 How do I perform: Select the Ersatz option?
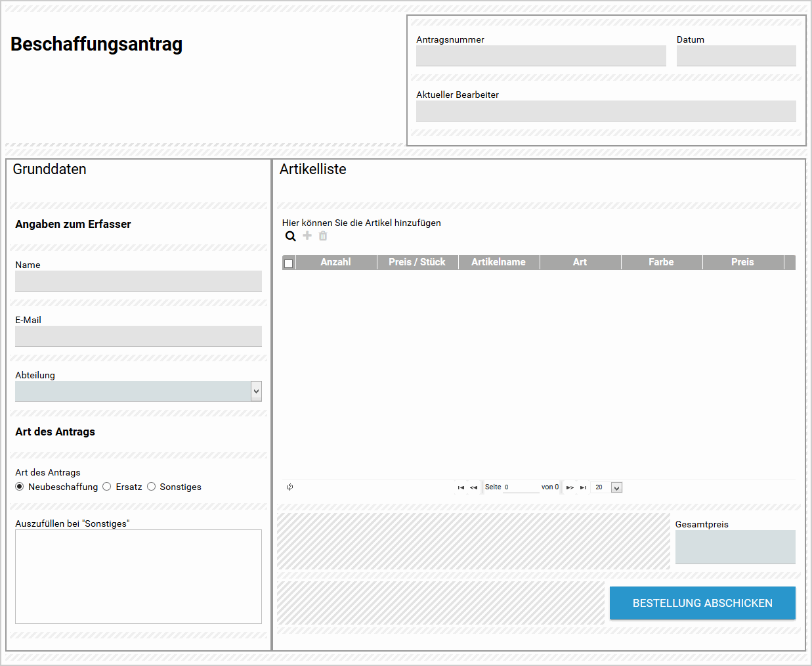106,486
